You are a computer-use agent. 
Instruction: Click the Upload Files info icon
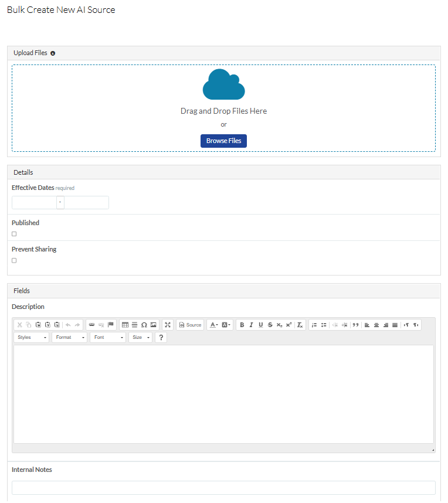(53, 53)
